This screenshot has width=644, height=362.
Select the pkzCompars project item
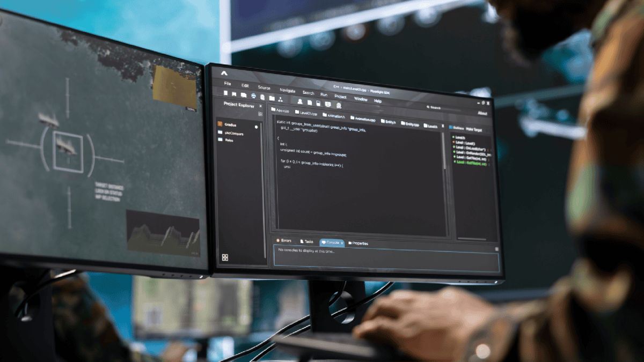(234, 134)
